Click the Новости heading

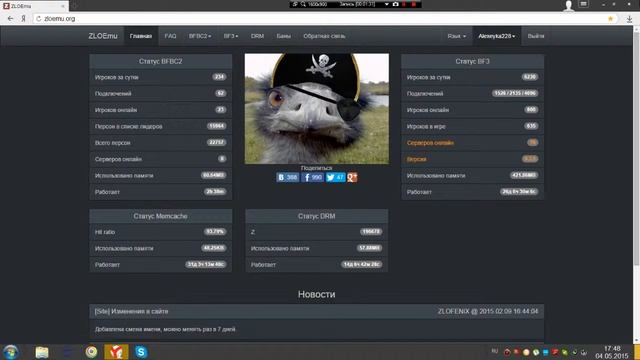click(x=316, y=294)
